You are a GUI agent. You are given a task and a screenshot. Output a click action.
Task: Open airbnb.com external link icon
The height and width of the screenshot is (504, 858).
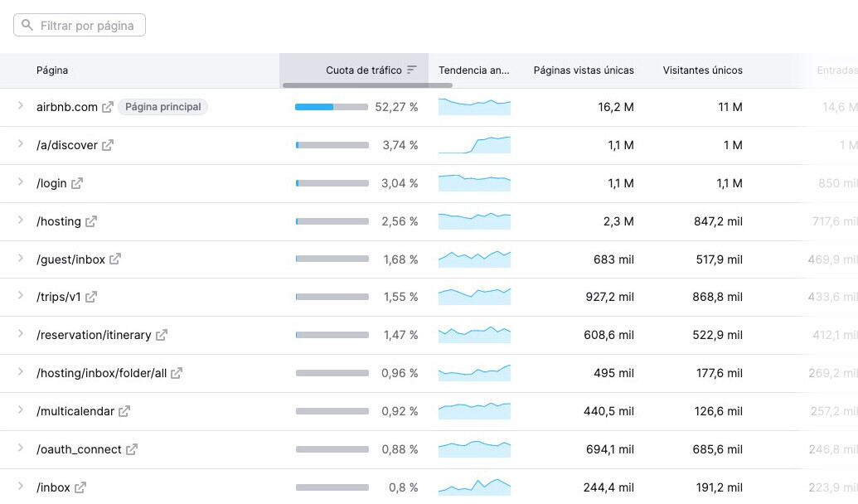108,107
